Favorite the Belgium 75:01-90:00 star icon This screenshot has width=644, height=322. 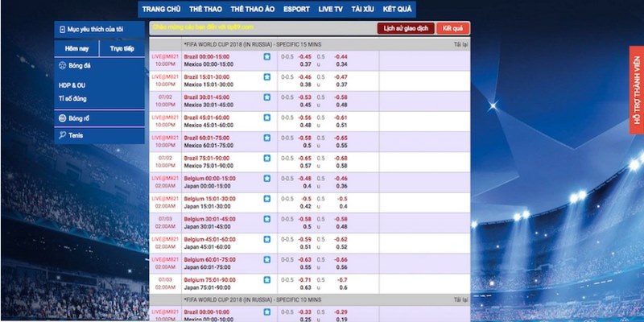(x=267, y=279)
